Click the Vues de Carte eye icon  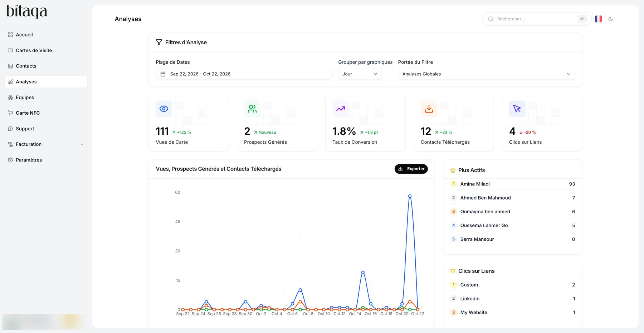tap(164, 109)
